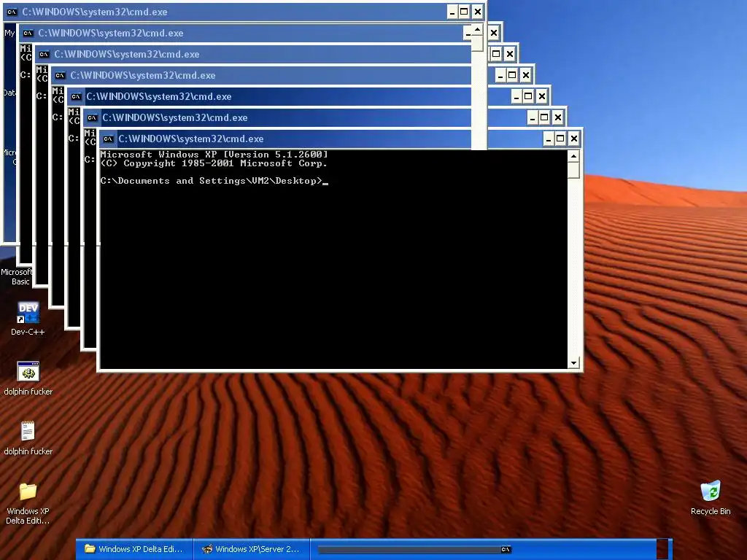The image size is (747, 560).
Task: Select the desktop notepad text document icon
Action: click(x=28, y=431)
